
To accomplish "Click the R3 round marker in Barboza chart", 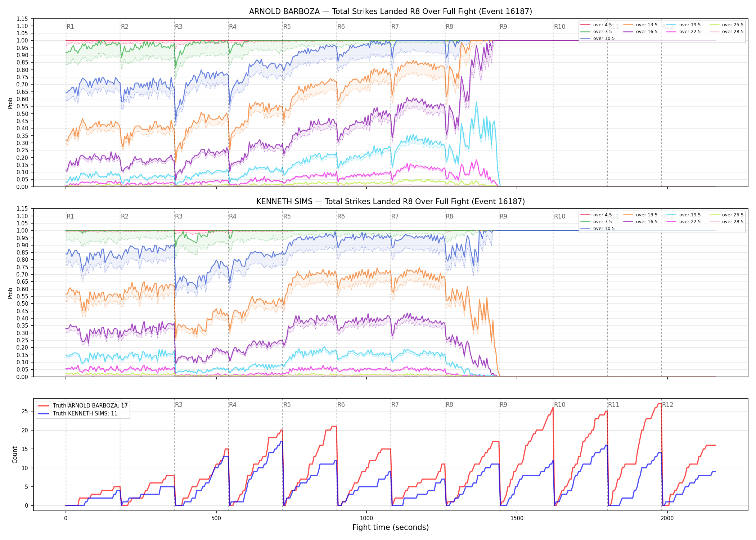I will coord(179,27).
